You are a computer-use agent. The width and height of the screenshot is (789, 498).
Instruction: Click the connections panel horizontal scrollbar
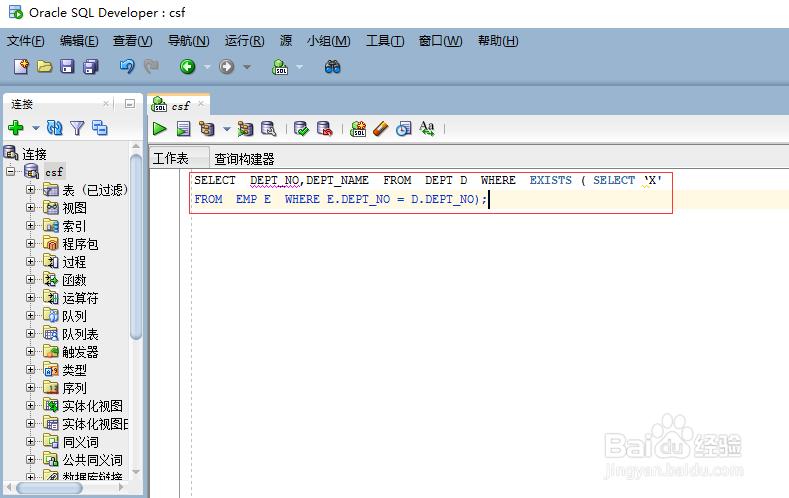[x=49, y=487]
